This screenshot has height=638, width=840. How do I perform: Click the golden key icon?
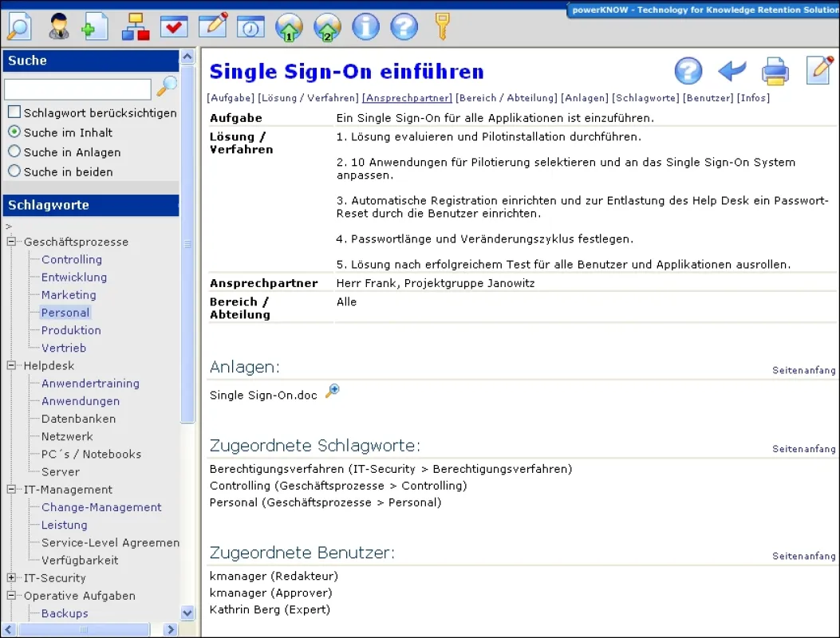(442, 26)
